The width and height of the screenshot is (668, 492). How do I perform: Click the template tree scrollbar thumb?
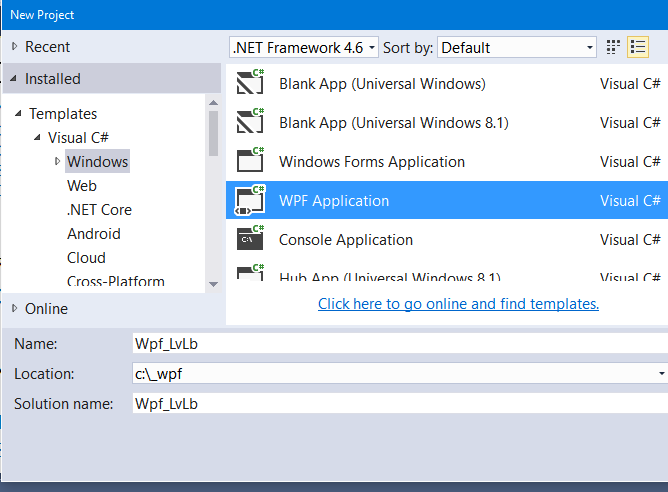point(213,133)
